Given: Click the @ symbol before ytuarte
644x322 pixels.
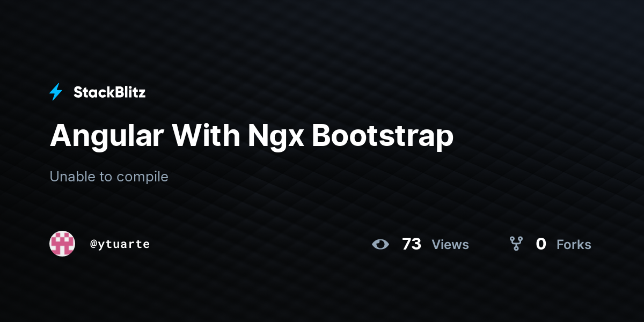Looking at the screenshot, I should click(x=93, y=244).
